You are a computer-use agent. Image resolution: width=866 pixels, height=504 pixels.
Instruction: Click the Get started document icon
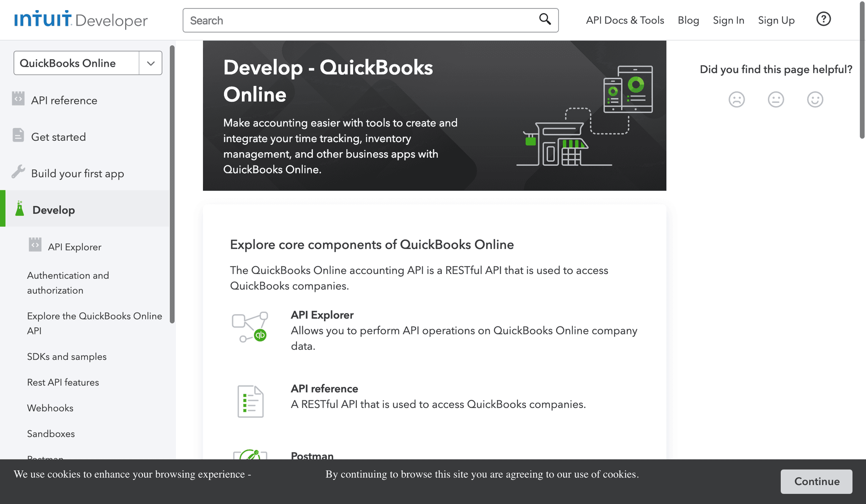pos(18,135)
